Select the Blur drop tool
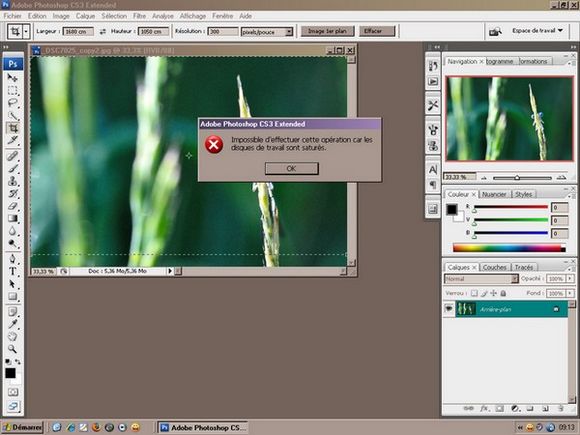 coord(12,231)
